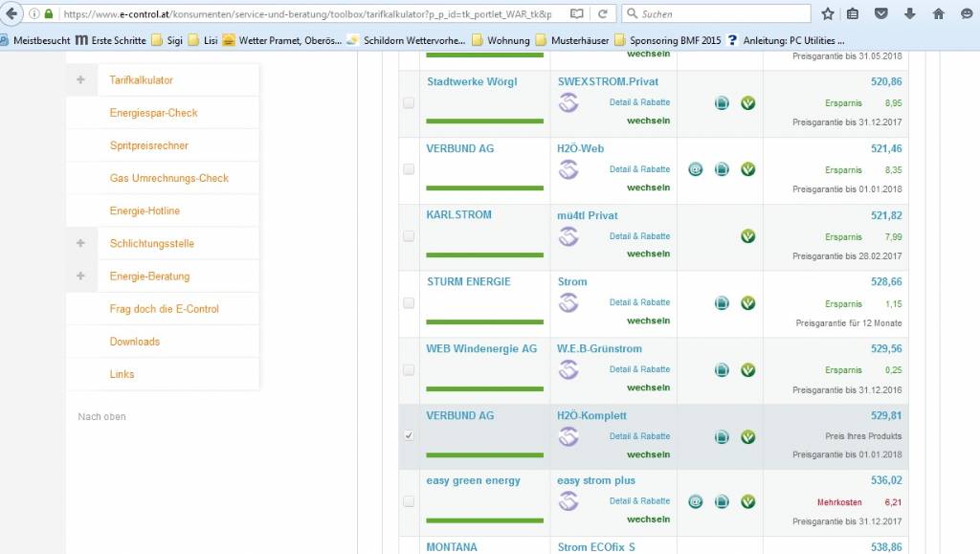The width and height of the screenshot is (980, 554).
Task: Click the price 529,81 for H2Ö-Komplett
Action: [x=886, y=415]
